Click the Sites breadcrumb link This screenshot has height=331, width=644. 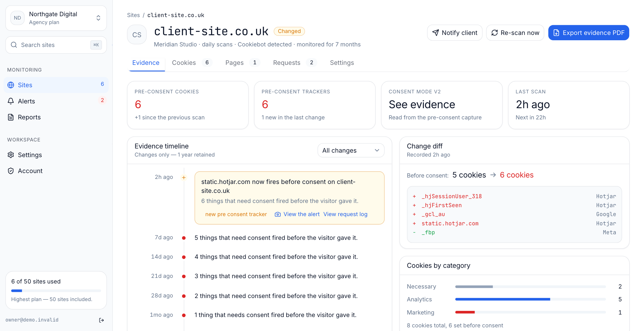[133, 15]
